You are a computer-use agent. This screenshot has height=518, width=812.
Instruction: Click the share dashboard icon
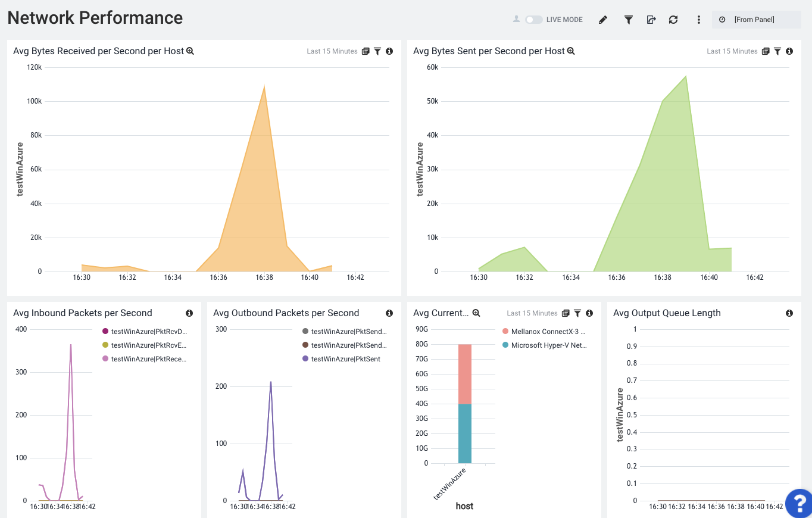coord(651,20)
